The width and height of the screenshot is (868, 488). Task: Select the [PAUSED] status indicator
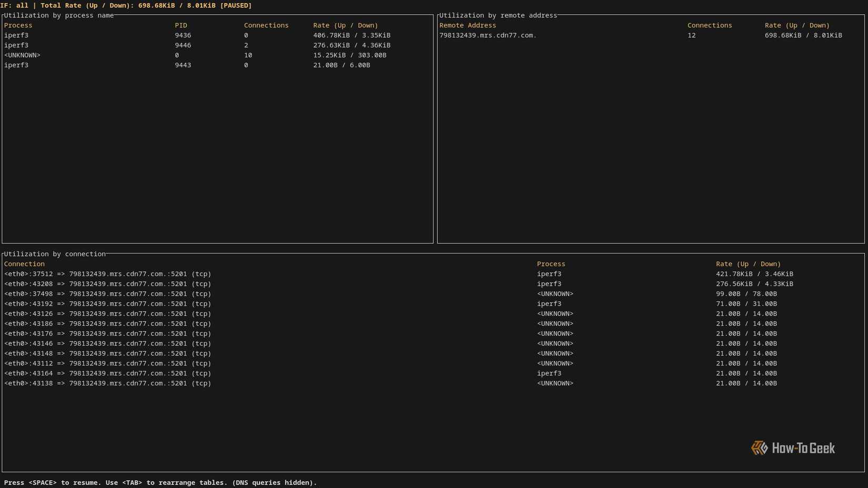click(236, 5)
